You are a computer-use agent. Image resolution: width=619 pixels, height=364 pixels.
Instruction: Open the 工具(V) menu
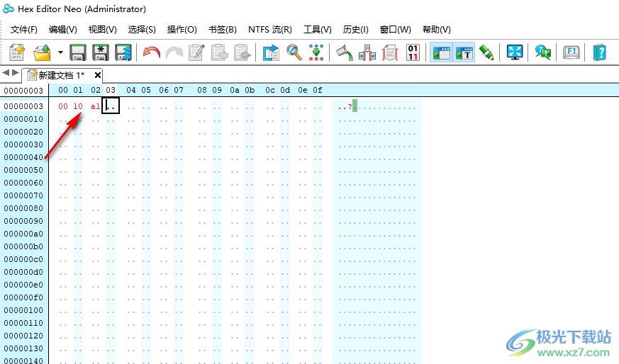[318, 30]
